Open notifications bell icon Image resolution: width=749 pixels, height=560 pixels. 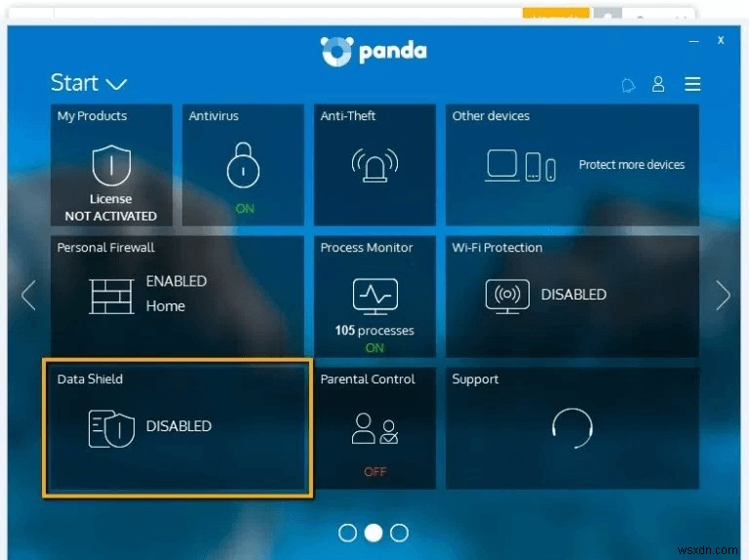coord(628,85)
